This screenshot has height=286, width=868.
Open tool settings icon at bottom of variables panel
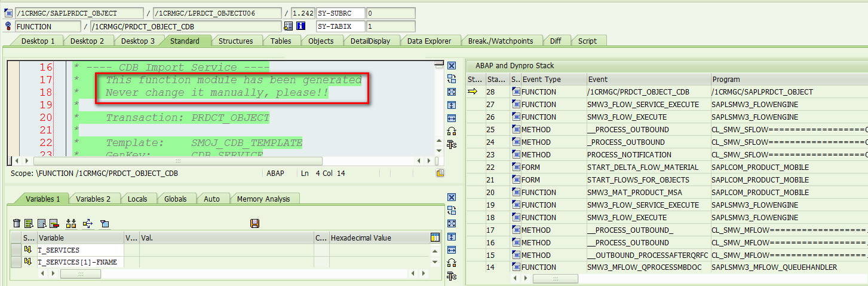[x=452, y=276]
